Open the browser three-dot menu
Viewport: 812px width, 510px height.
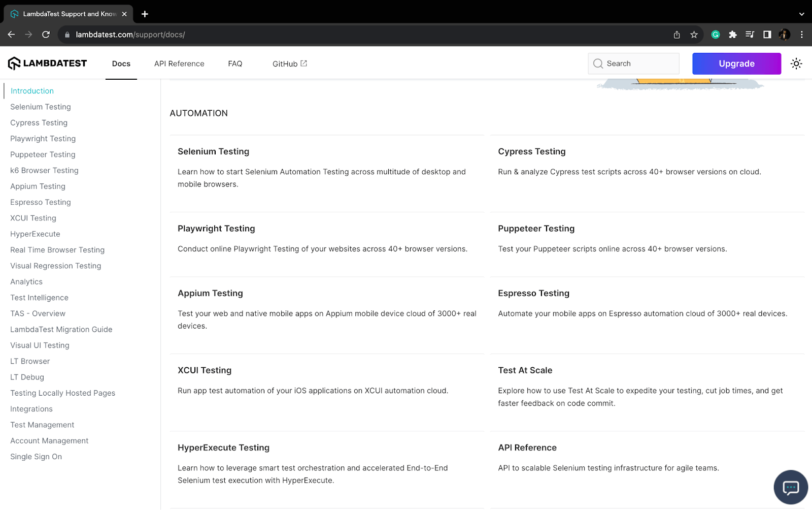point(801,35)
